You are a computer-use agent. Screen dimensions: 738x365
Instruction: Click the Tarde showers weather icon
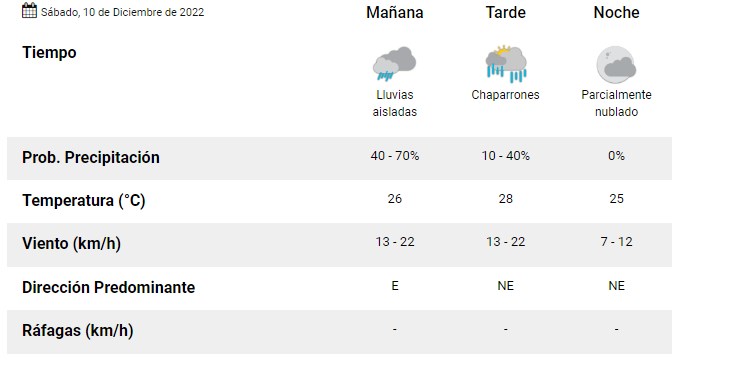[x=505, y=64]
